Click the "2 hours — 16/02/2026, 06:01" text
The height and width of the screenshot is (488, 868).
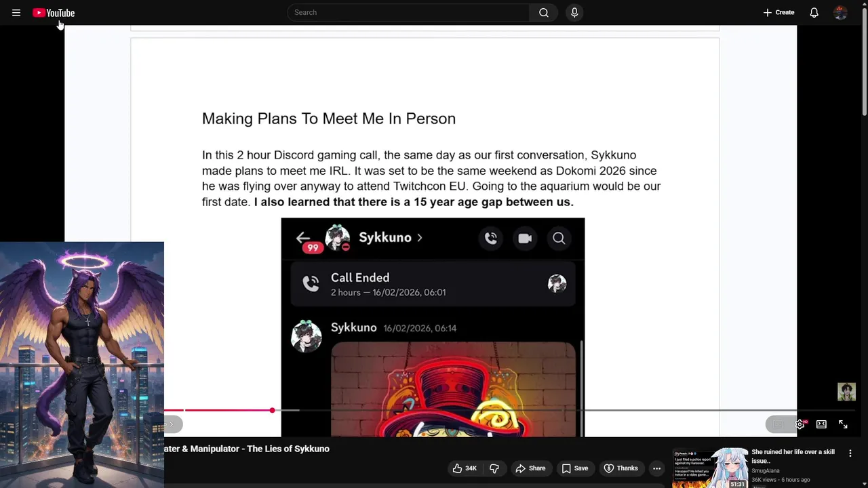click(388, 293)
